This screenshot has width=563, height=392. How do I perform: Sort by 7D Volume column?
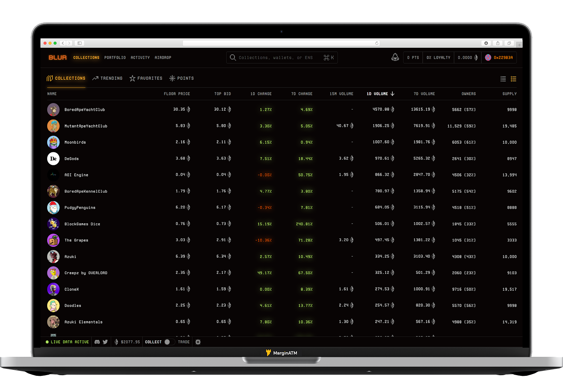424,94
